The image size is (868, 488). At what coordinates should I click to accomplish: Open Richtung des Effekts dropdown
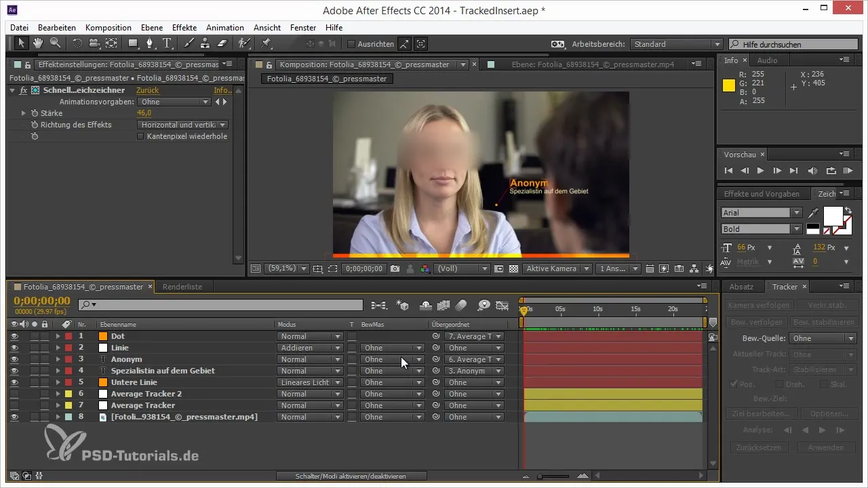[x=183, y=125]
